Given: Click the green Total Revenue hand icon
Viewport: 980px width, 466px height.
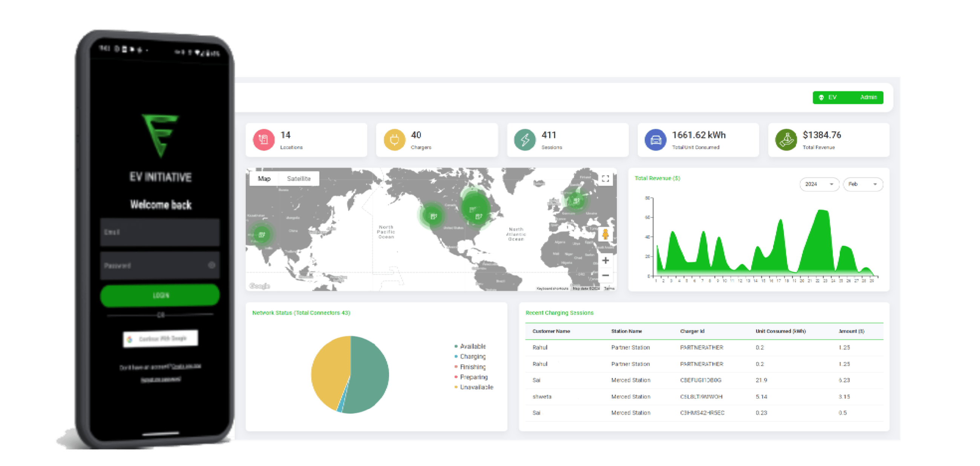Looking at the screenshot, I should pyautogui.click(x=786, y=140).
